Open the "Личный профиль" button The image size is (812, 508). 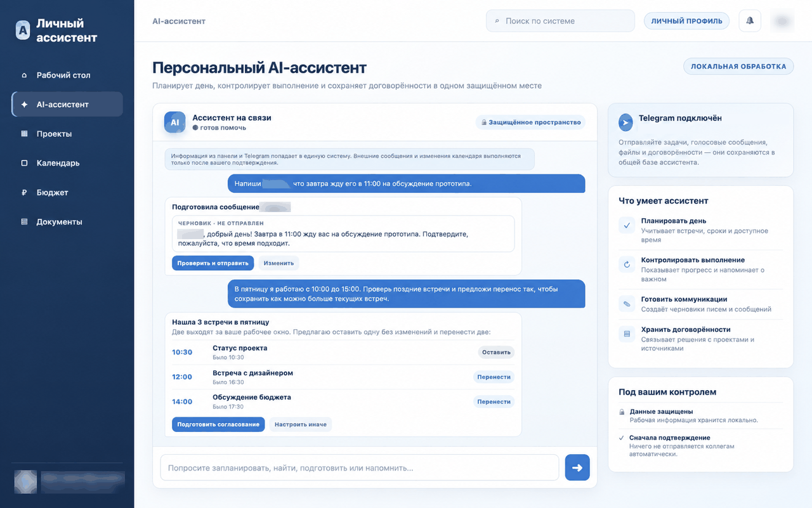tap(687, 21)
